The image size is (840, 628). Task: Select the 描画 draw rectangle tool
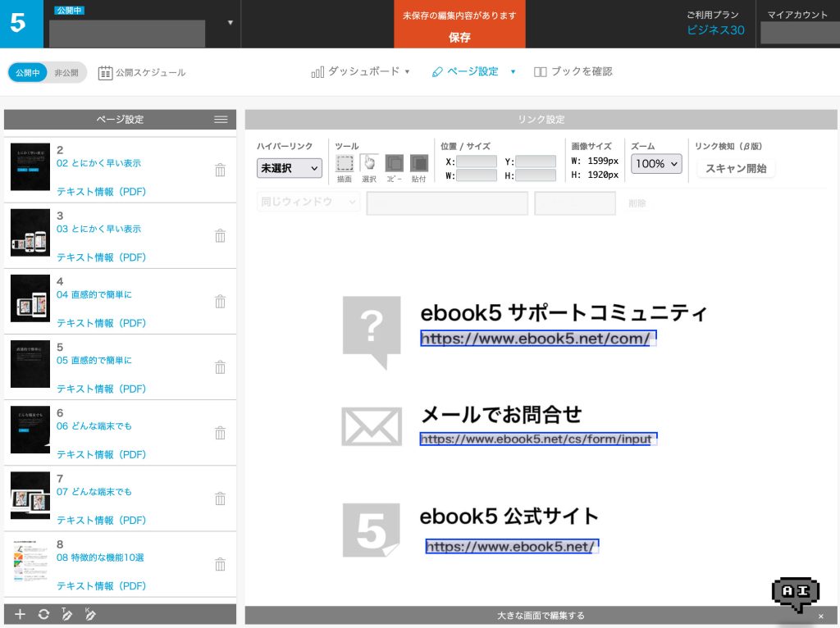(345, 163)
